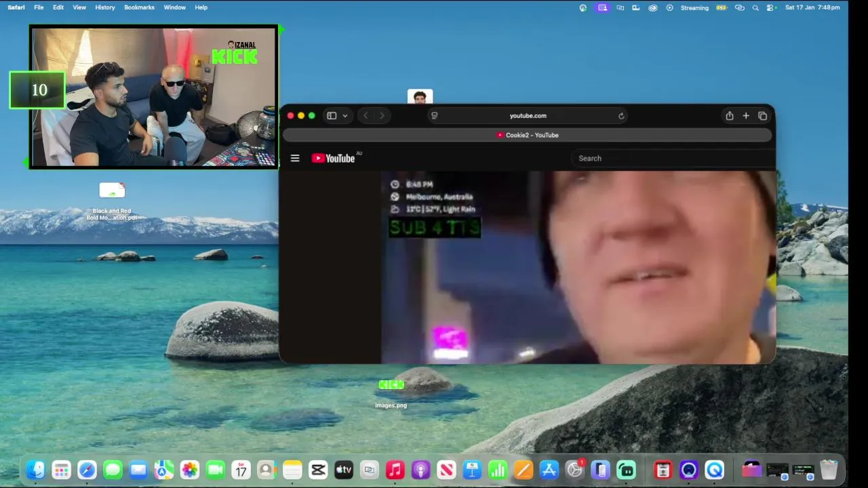Select the Cookie2 - YouTube tab
The width and height of the screenshot is (868, 488).
pyautogui.click(x=528, y=135)
